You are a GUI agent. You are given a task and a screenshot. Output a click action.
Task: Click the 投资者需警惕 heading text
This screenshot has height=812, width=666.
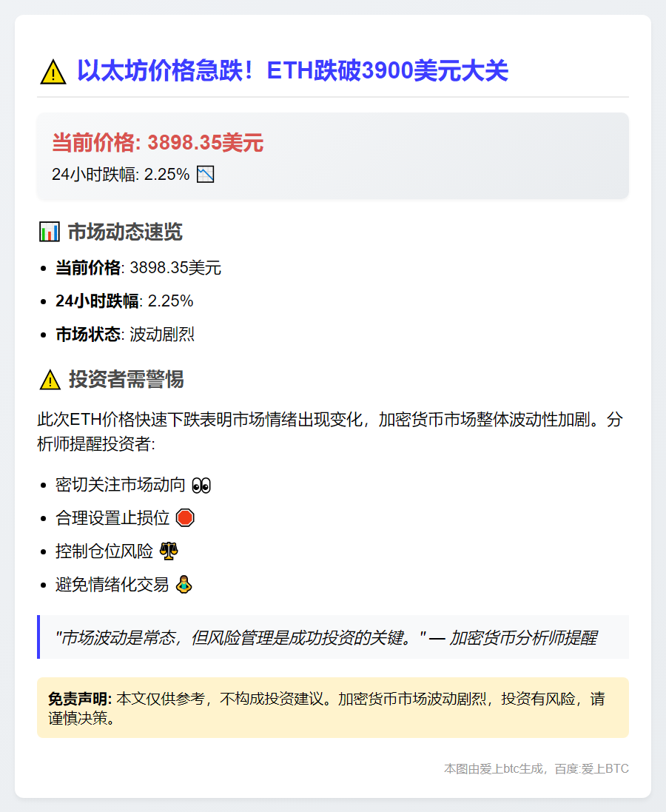(x=127, y=380)
